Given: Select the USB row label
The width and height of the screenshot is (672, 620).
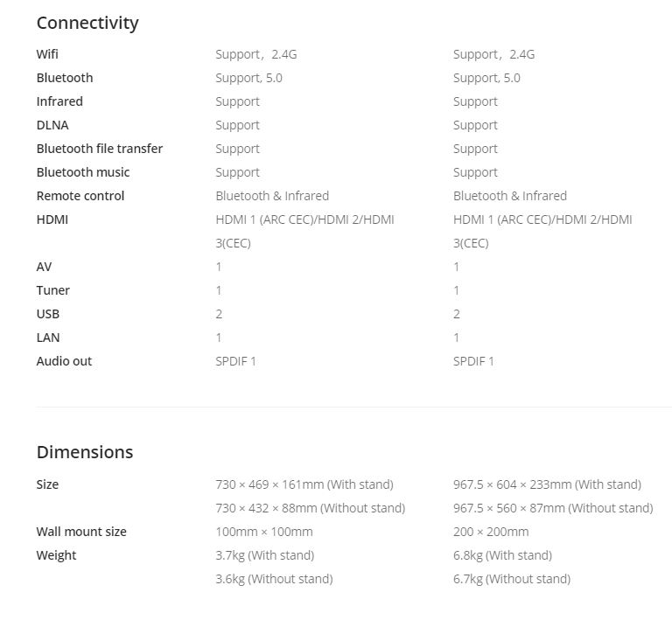Looking at the screenshot, I should click(x=48, y=314).
